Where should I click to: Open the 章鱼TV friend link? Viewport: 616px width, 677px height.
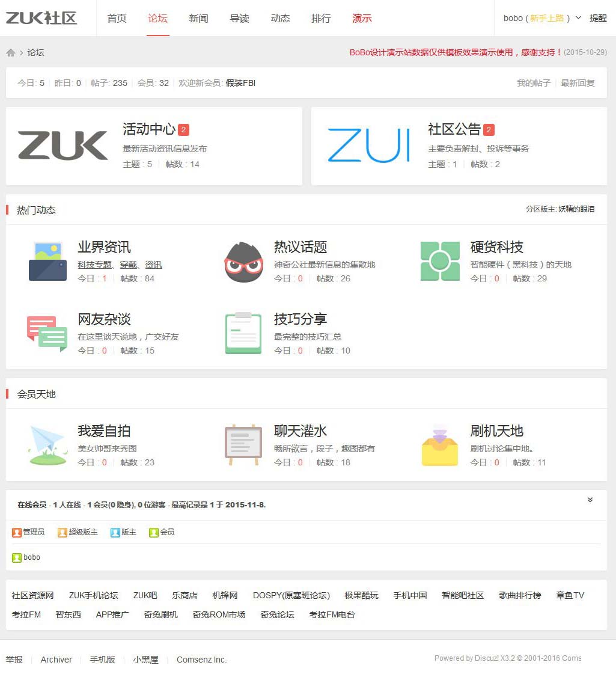570,595
